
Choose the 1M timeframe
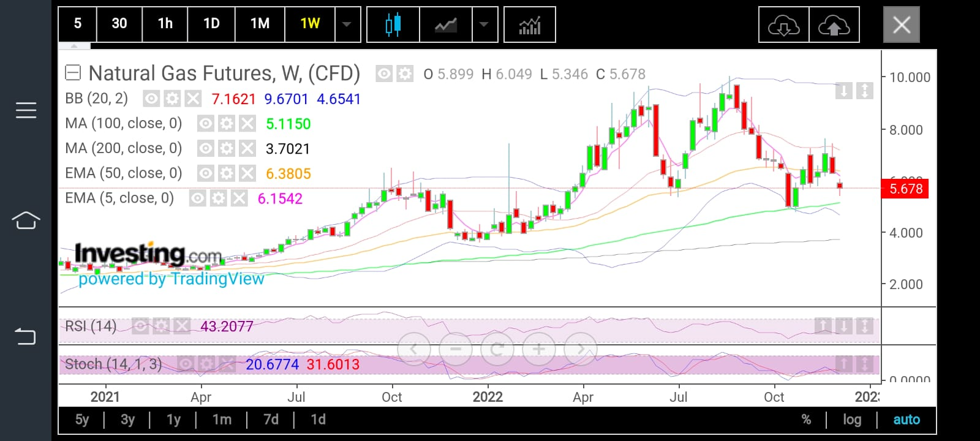coord(260,24)
